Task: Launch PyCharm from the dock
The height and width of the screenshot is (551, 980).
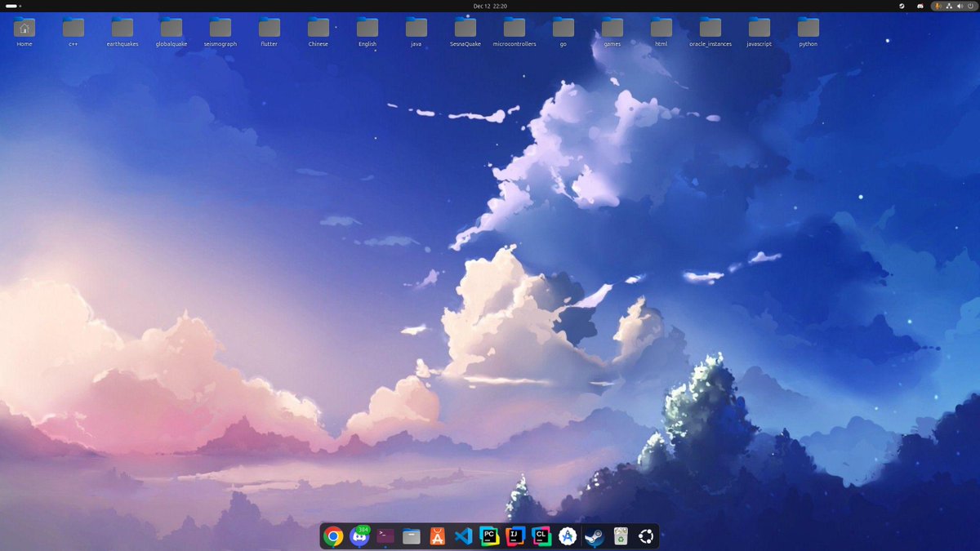Action: point(489,536)
